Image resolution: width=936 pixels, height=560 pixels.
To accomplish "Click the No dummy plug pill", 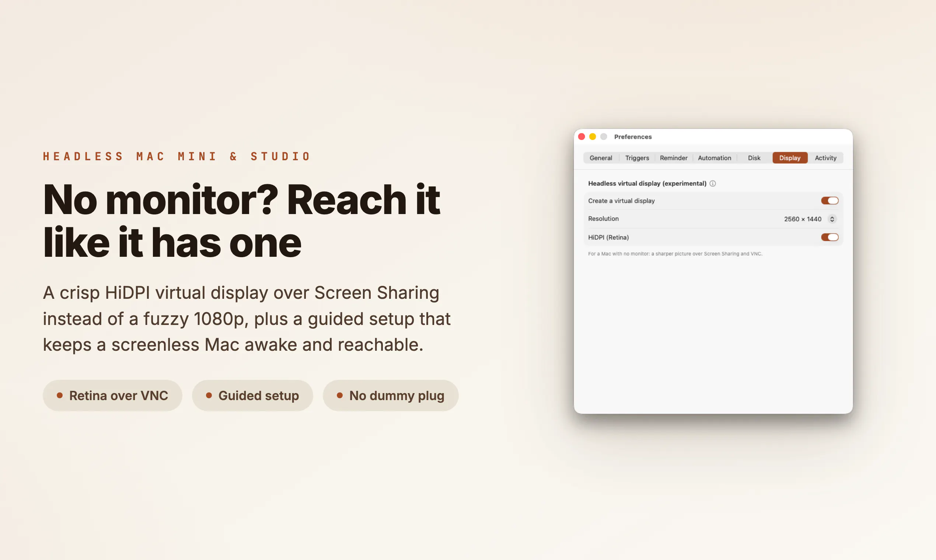I will coord(391,395).
